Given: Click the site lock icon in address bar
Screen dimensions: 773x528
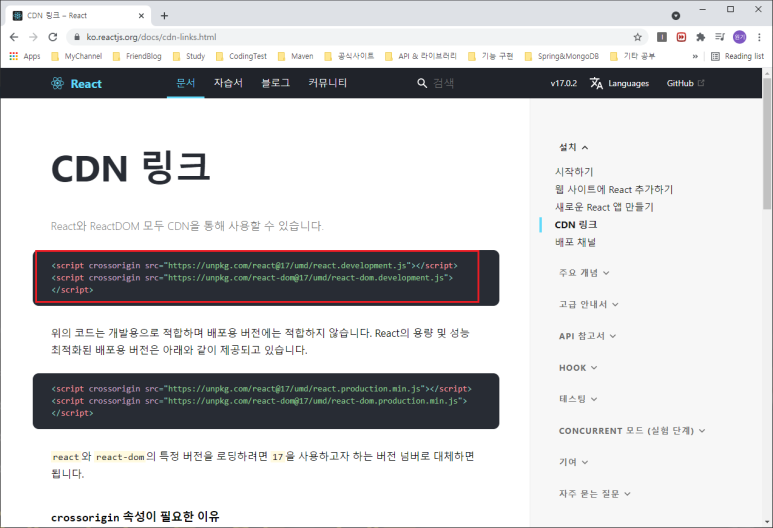Looking at the screenshot, I should 76,37.
